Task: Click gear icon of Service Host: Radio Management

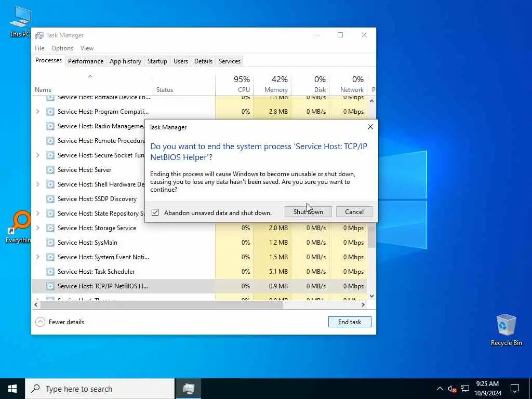Action: [50, 126]
